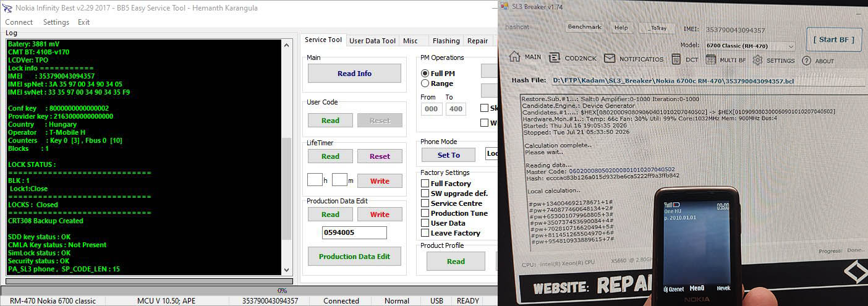The height and width of the screenshot is (306, 868).
Task: Click Read in the LifeTimer group
Action: pyautogui.click(x=330, y=156)
